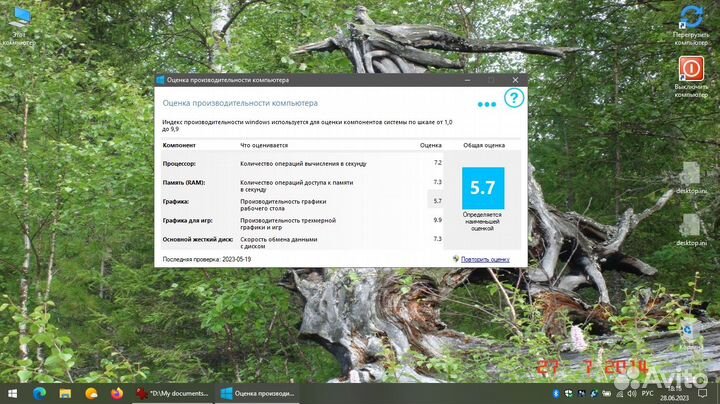The image size is (720, 404).
Task: Close the Оценка производительности компьютера window
Action: (515, 80)
